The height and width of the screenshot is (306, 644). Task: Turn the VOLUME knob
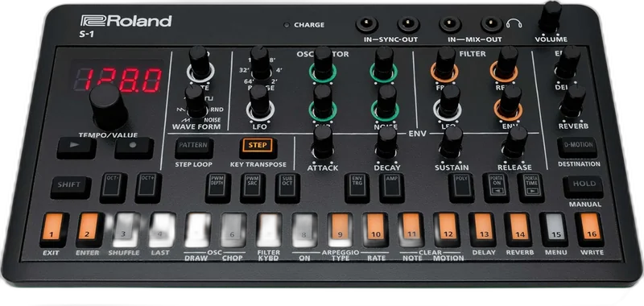551,17
